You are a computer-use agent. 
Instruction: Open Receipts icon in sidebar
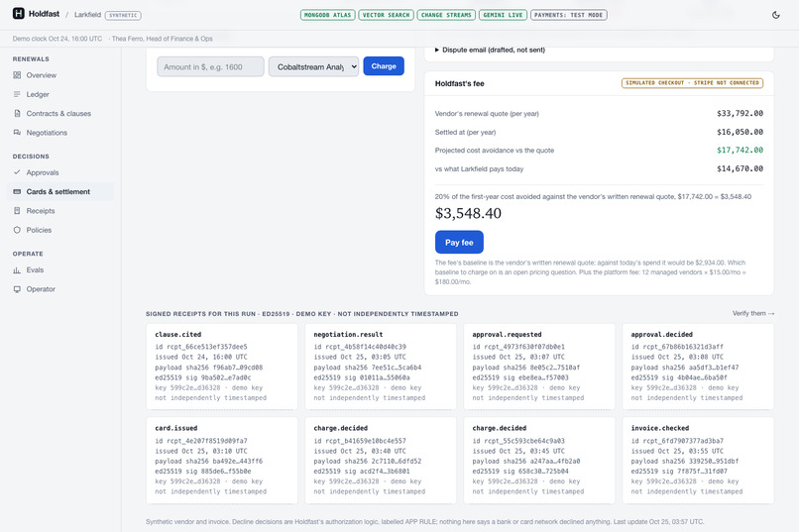coord(17,211)
